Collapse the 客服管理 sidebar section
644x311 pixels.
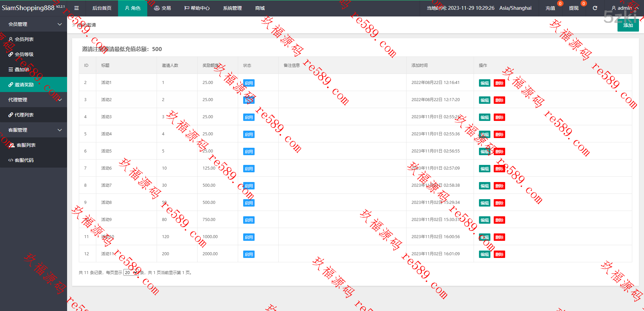pos(34,130)
